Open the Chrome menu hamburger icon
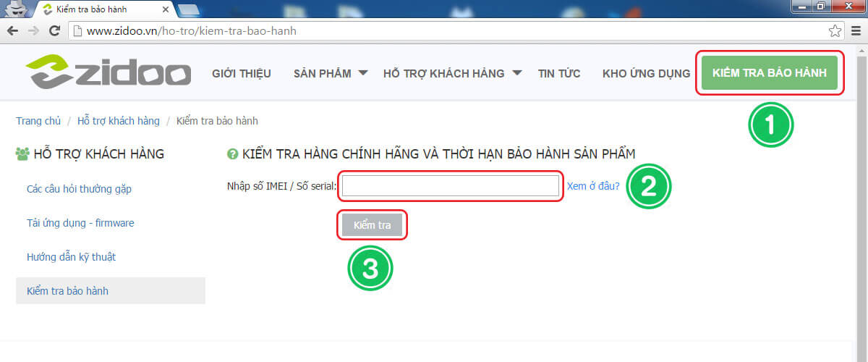 click(855, 31)
